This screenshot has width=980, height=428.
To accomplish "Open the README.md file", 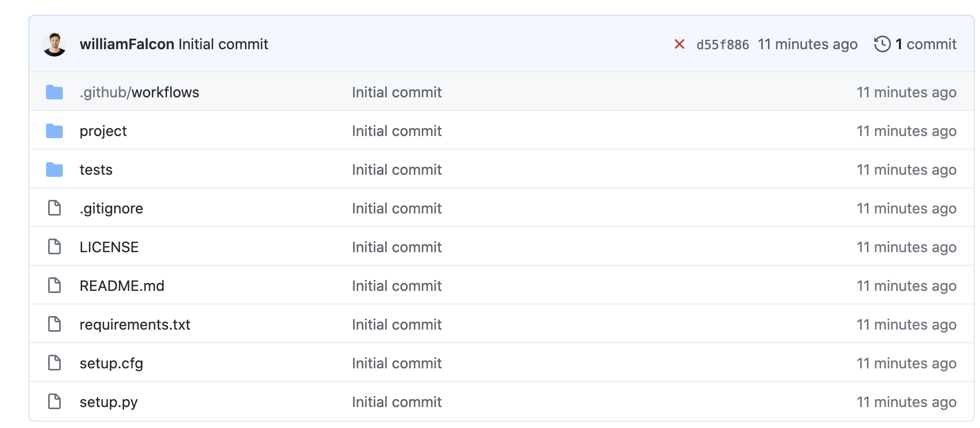I will (x=122, y=286).
